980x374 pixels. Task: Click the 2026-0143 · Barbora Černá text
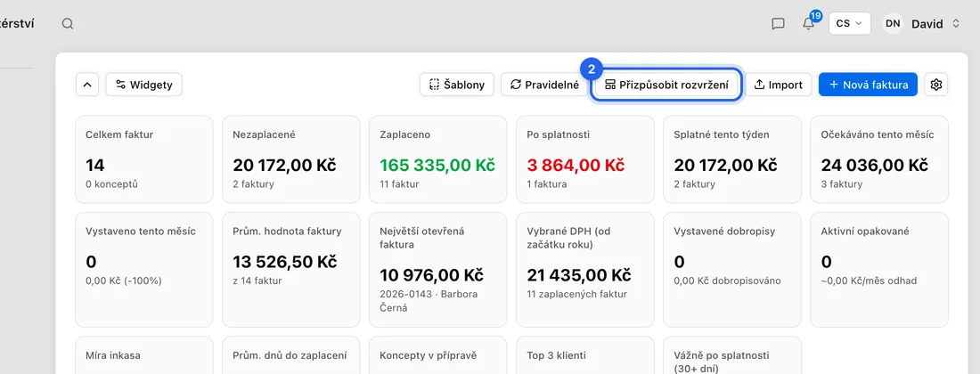click(x=430, y=301)
